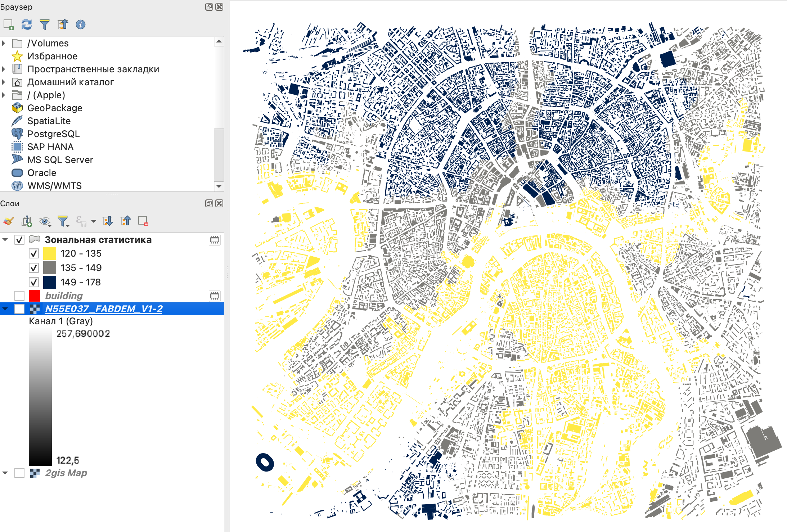This screenshot has height=532, width=787.
Task: Open layer styling brush icon
Action: click(8, 221)
